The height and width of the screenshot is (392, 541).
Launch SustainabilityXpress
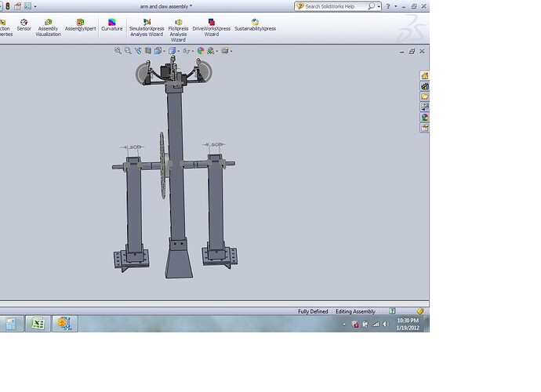255,25
